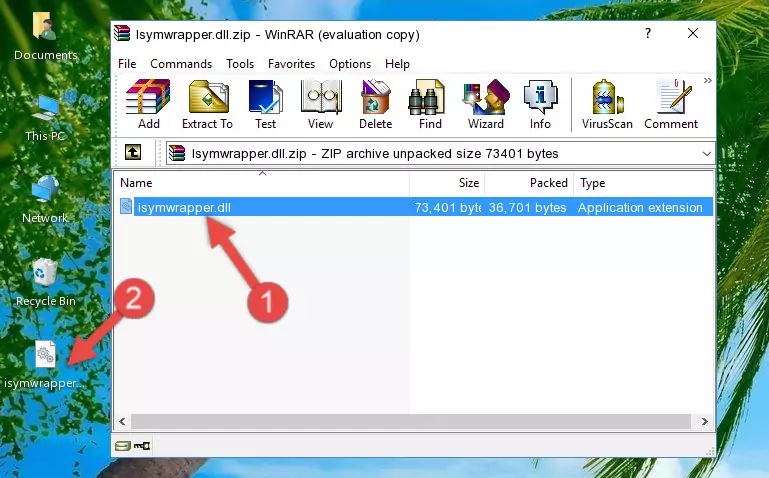This screenshot has width=769, height=478.
Task: Open the View file tool
Action: 321,104
